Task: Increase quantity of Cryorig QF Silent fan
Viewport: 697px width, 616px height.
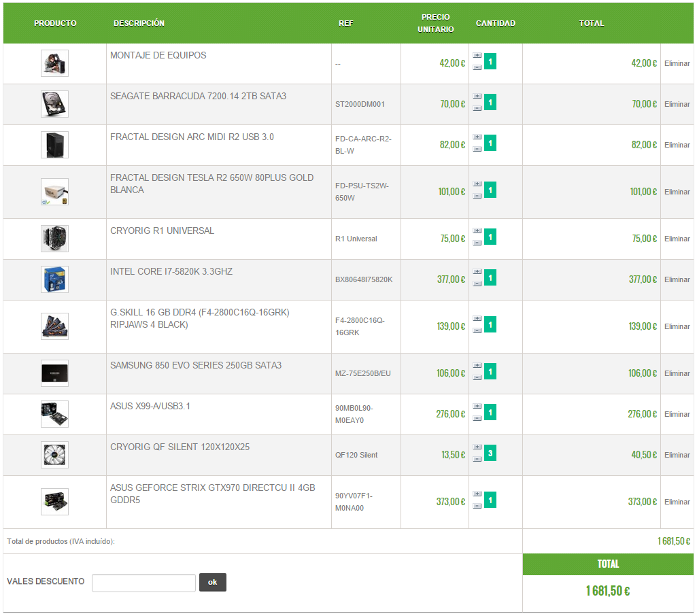Action: tap(477, 447)
